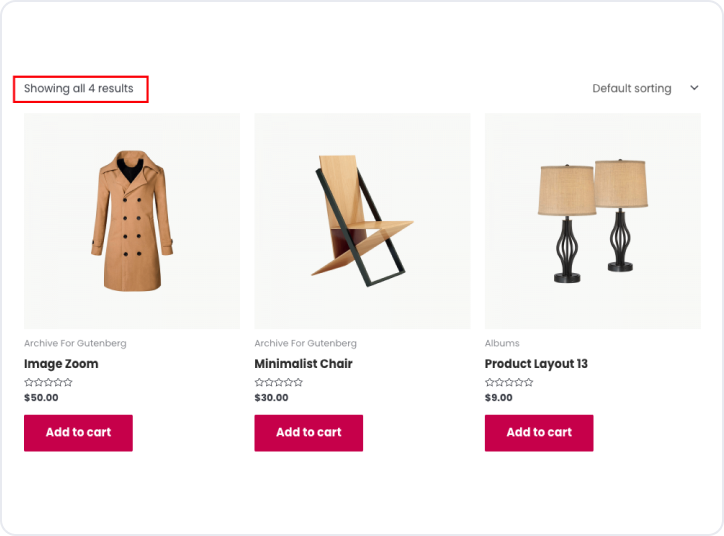Viewport: 724px width, 536px height.
Task: Open Archive For Gutenberg category above Minimalist Chair
Action: tap(305, 344)
